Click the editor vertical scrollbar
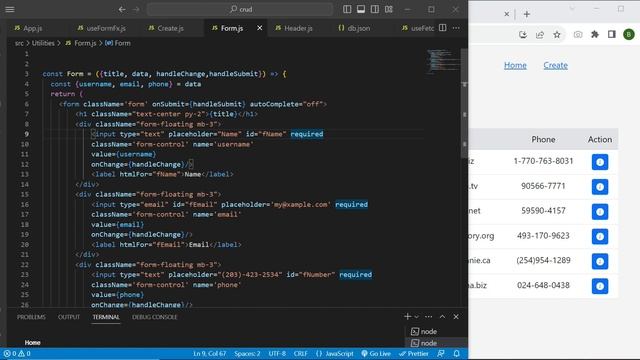This screenshot has width=640, height=360. click(x=464, y=103)
